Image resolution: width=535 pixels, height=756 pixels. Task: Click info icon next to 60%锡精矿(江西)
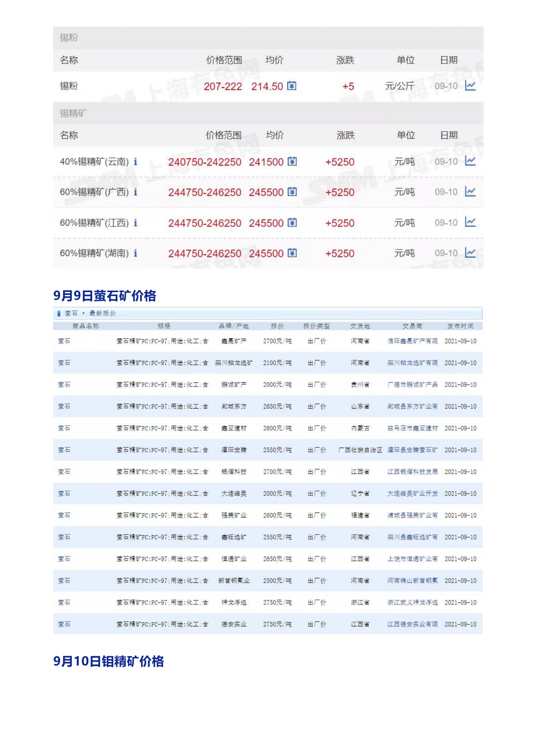tap(135, 223)
